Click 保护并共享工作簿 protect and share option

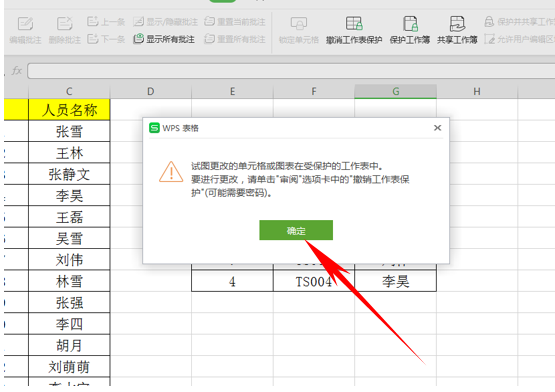point(519,22)
